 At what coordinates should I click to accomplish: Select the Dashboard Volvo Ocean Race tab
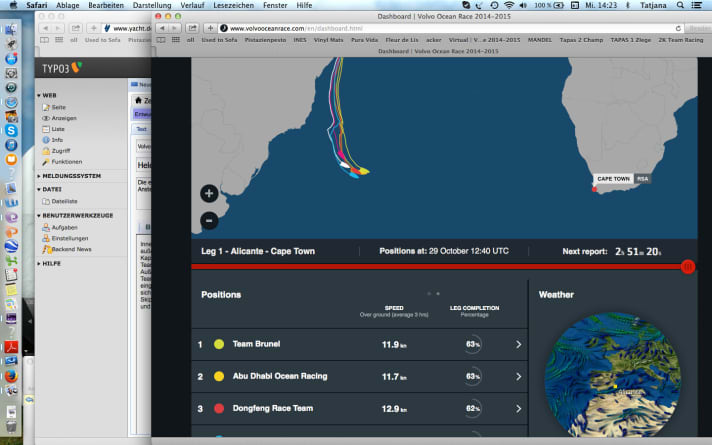[x=438, y=51]
